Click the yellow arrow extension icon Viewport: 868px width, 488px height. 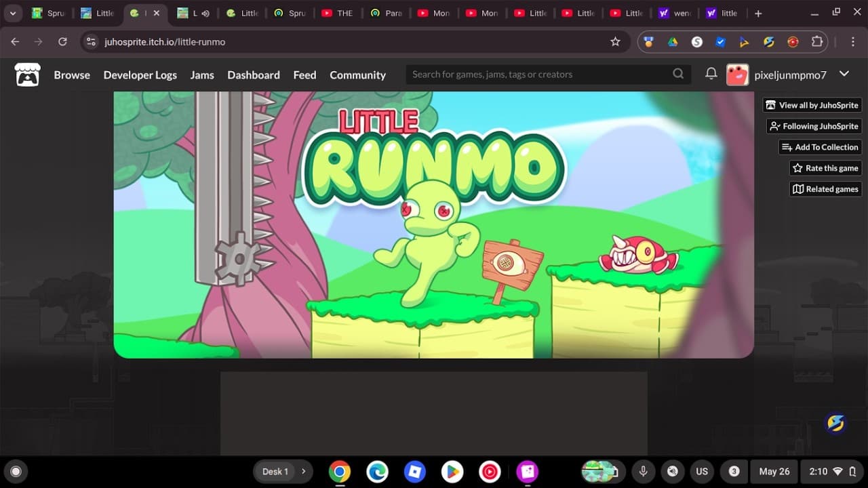pos(744,41)
